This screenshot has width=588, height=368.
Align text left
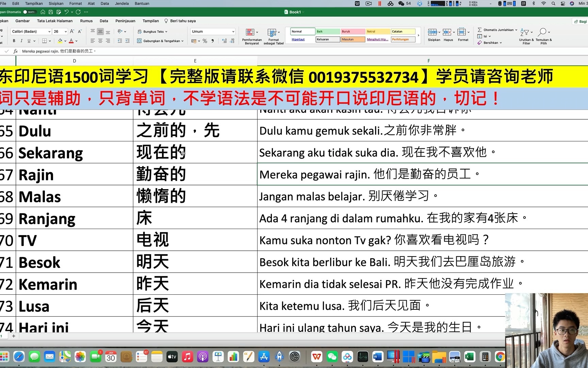(93, 41)
